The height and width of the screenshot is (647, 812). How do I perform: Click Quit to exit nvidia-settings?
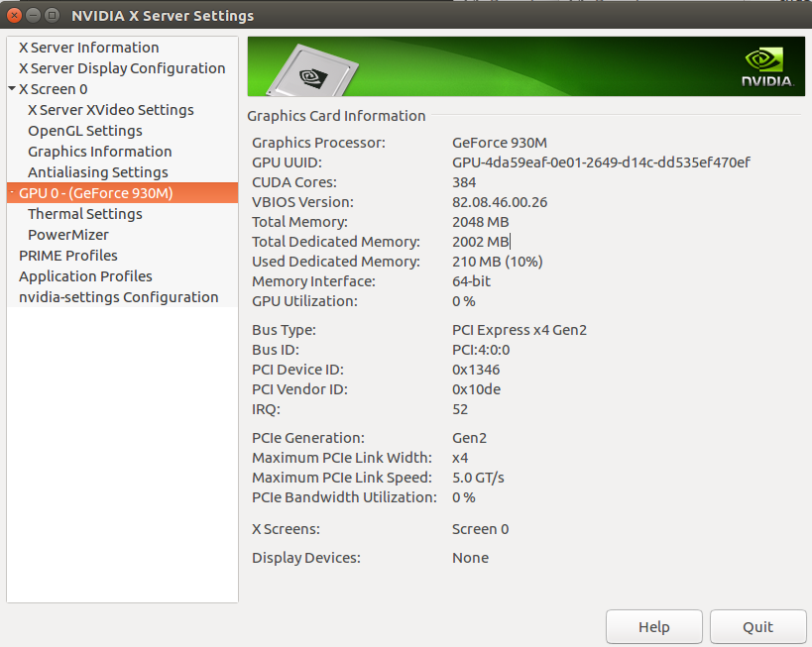pos(757,626)
